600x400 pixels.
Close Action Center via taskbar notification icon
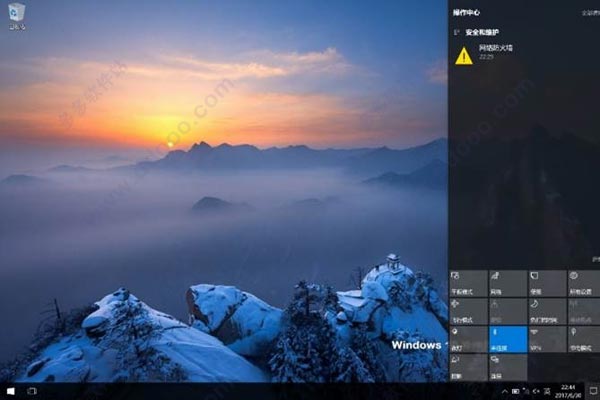(593, 391)
